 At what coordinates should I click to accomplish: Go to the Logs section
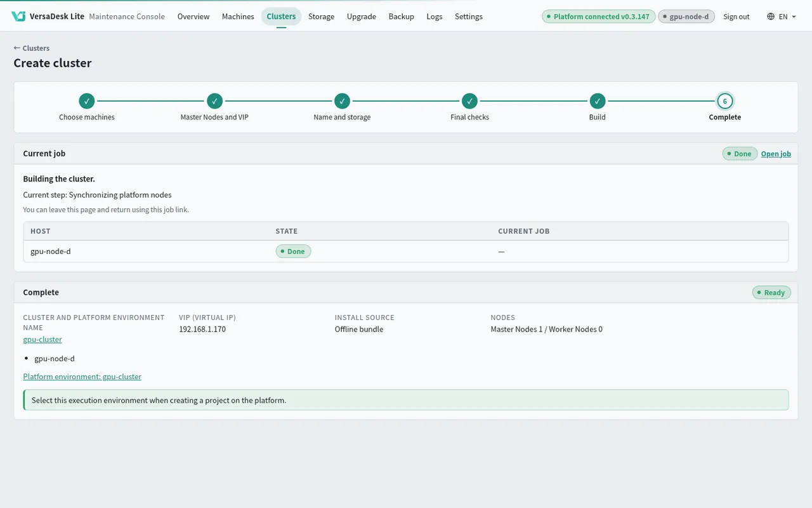(x=435, y=17)
